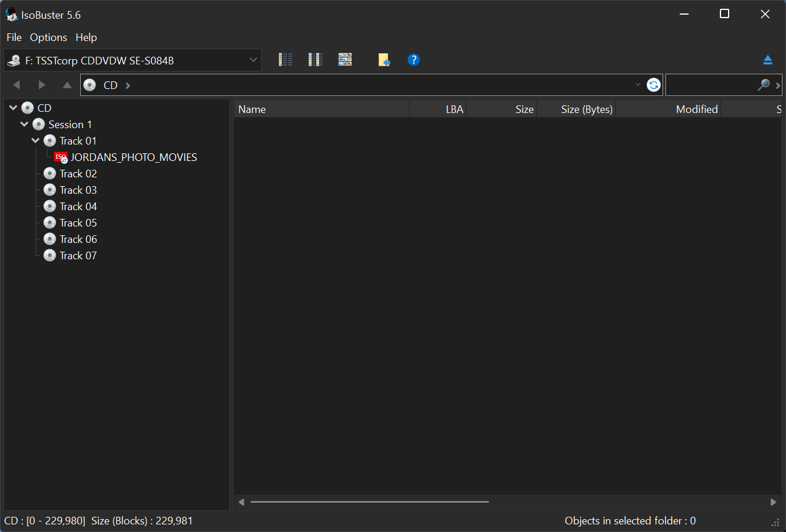
Task: Open Help via the question mark icon
Action: tap(414, 59)
